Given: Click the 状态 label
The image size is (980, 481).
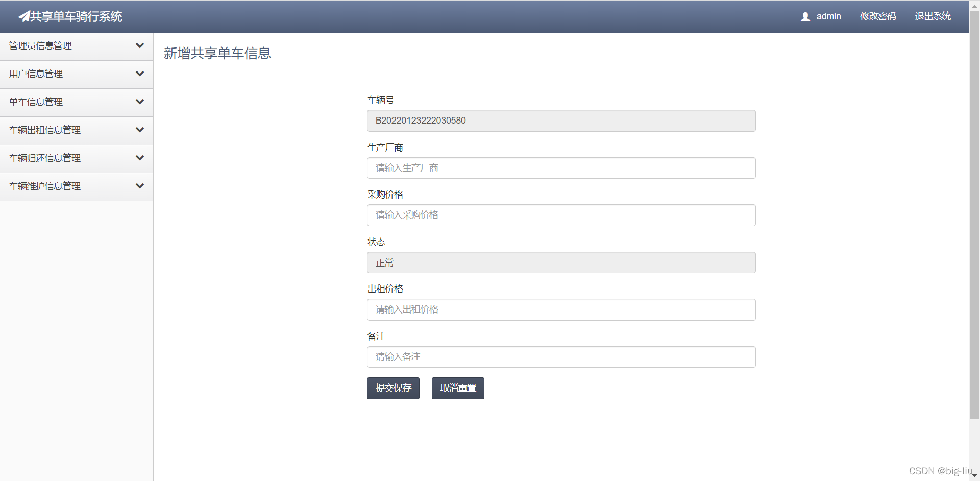Looking at the screenshot, I should point(376,242).
